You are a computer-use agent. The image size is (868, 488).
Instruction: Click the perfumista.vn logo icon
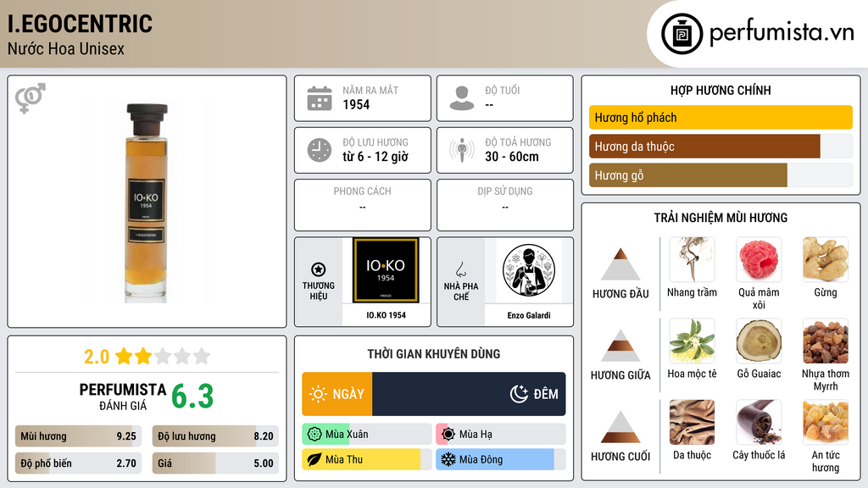(x=682, y=34)
